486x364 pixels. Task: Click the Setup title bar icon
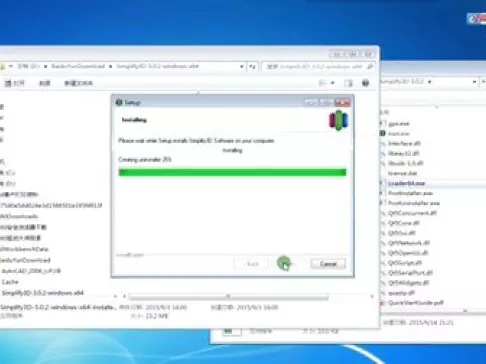pos(119,102)
